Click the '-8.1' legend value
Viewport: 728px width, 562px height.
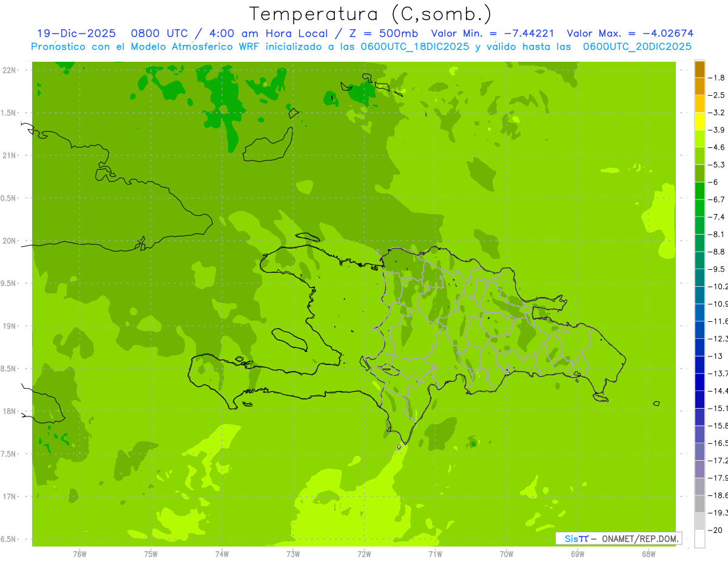[x=716, y=234]
